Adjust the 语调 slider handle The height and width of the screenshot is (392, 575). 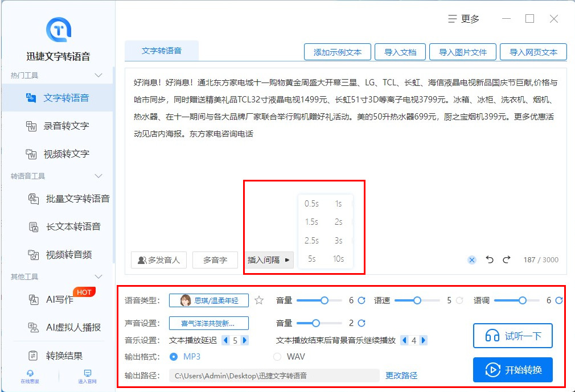point(523,300)
